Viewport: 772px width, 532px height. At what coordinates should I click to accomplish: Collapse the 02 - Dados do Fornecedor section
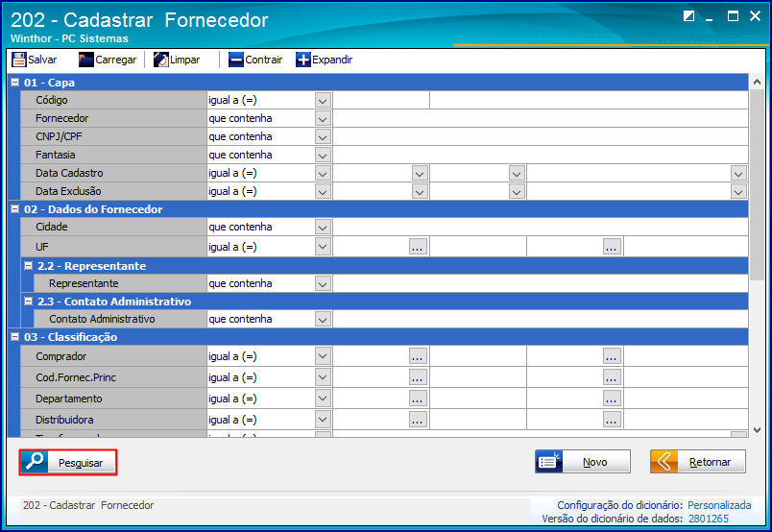15,208
